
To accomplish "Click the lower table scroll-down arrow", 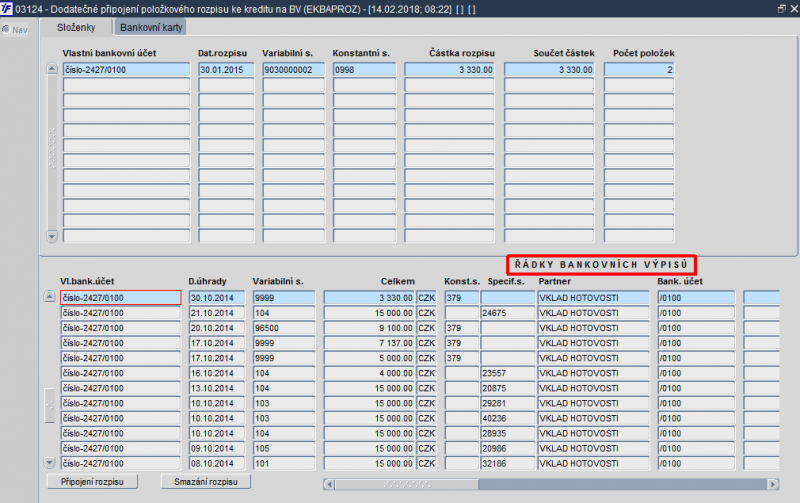I will point(49,463).
